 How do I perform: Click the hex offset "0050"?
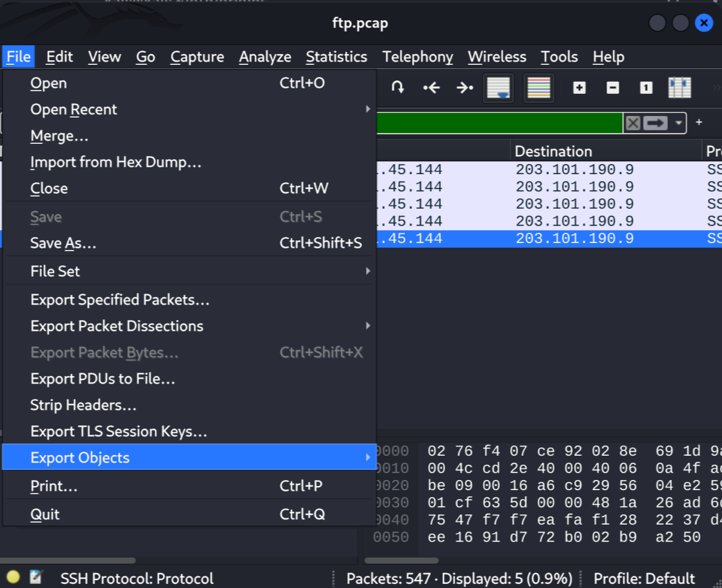point(391,537)
